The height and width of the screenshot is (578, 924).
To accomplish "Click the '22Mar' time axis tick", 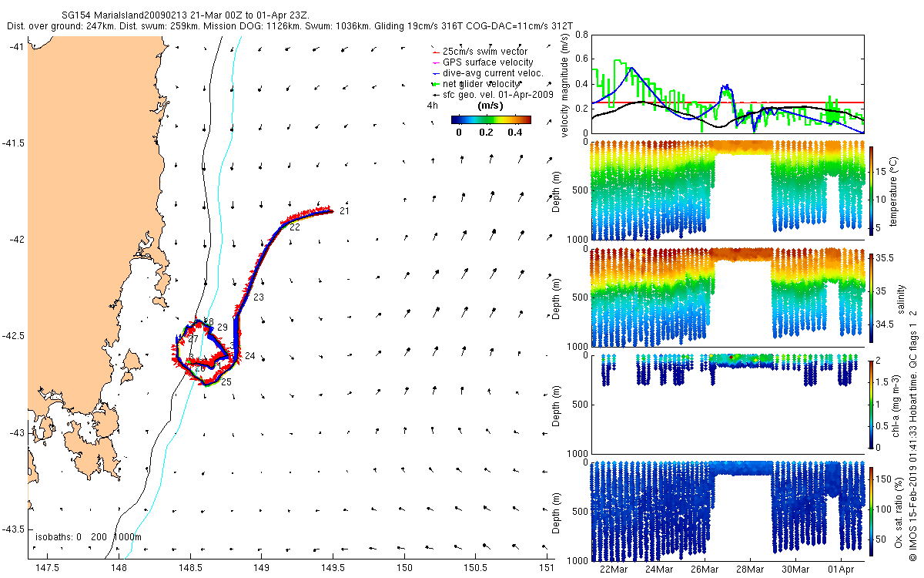I will click(x=614, y=570).
